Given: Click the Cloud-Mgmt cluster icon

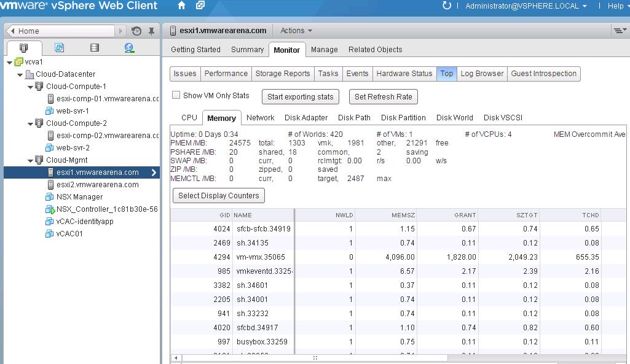Looking at the screenshot, I should [39, 160].
